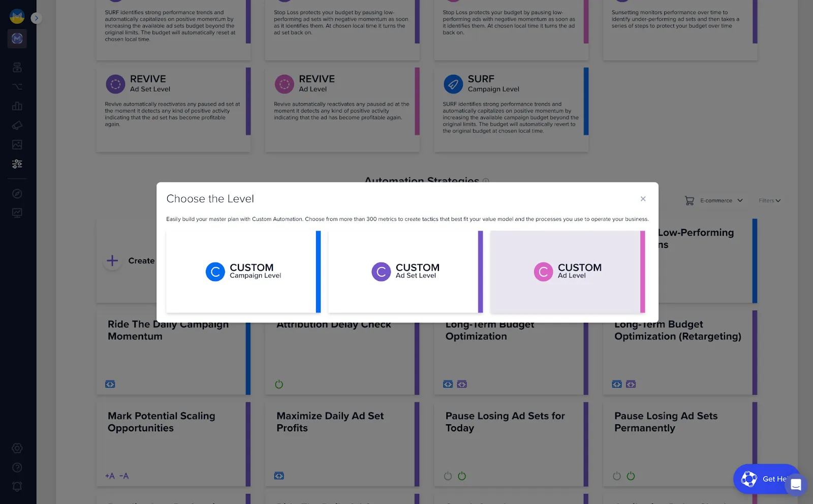Click budget icon on Ride The Daily Campaign Momentum
The width and height of the screenshot is (813, 504).
[x=110, y=384]
